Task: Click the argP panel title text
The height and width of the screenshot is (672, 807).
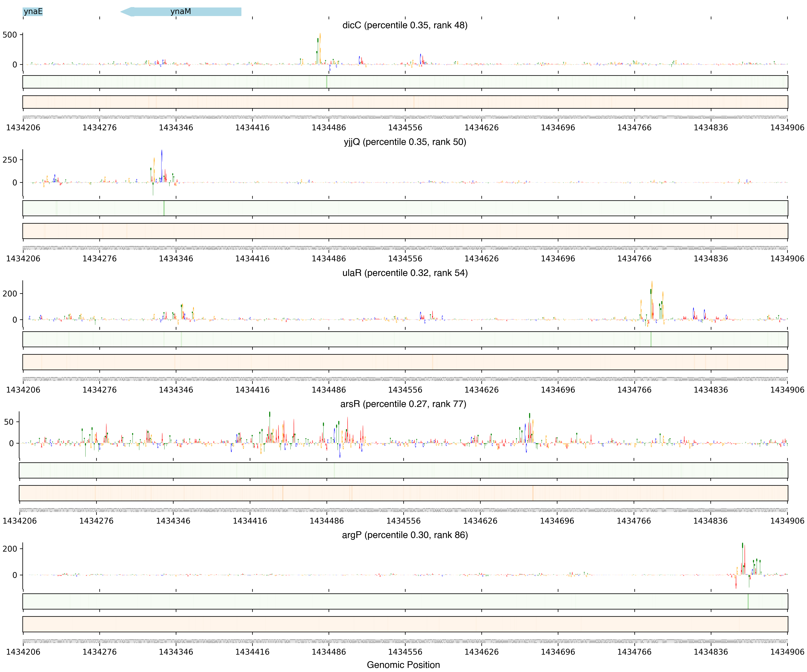Action: (x=405, y=535)
